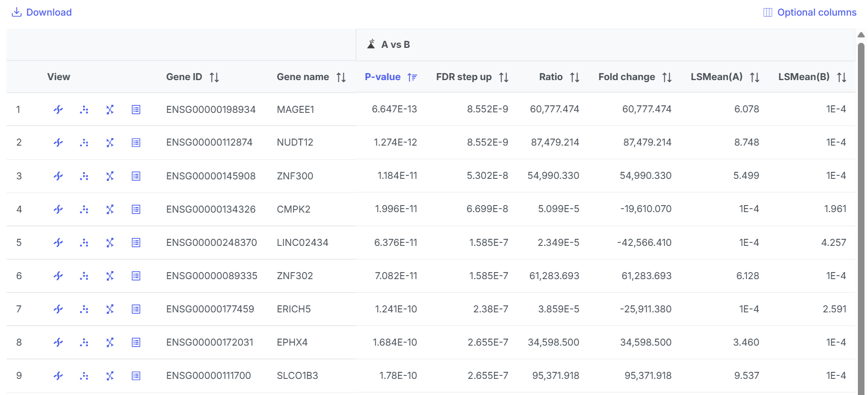
Task: Open the squiggle chromosome view icon for ZNF300
Action: pos(59,176)
